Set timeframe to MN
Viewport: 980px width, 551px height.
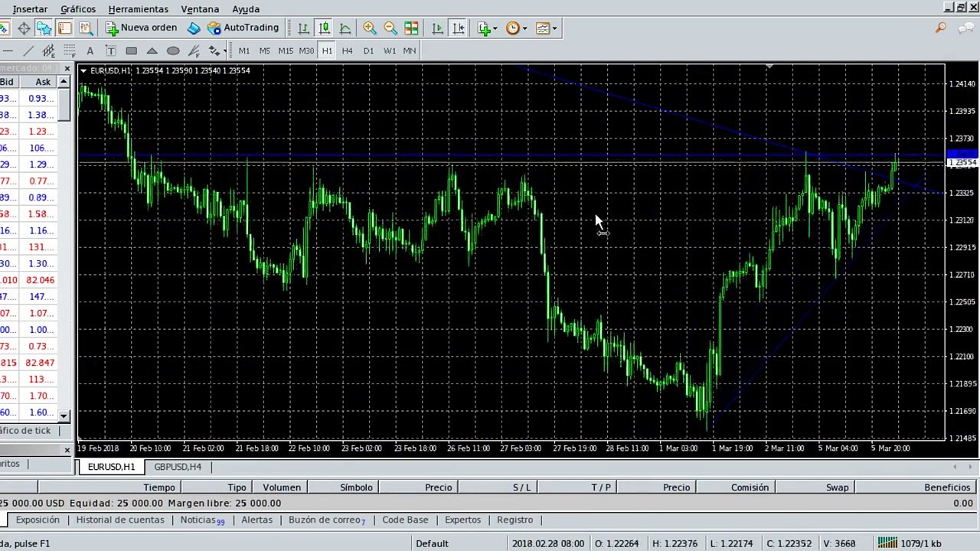410,51
